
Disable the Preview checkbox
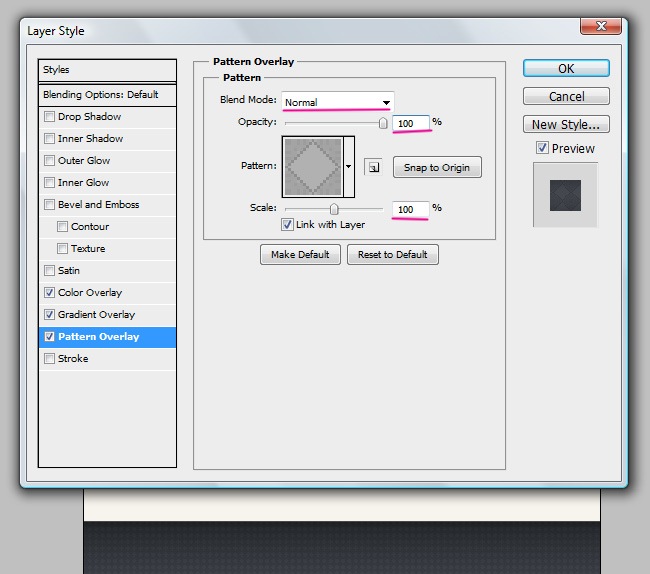542,148
